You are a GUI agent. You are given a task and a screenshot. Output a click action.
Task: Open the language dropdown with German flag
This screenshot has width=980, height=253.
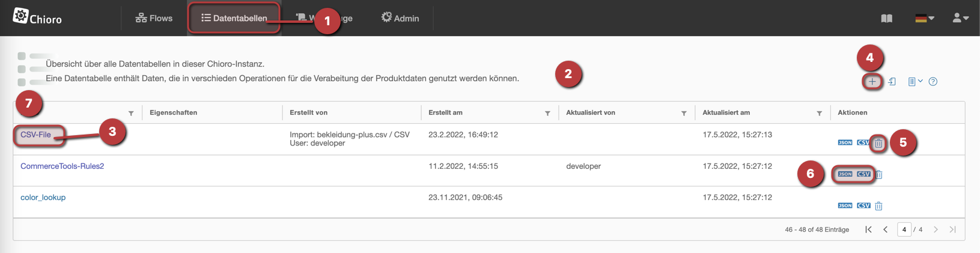(924, 18)
